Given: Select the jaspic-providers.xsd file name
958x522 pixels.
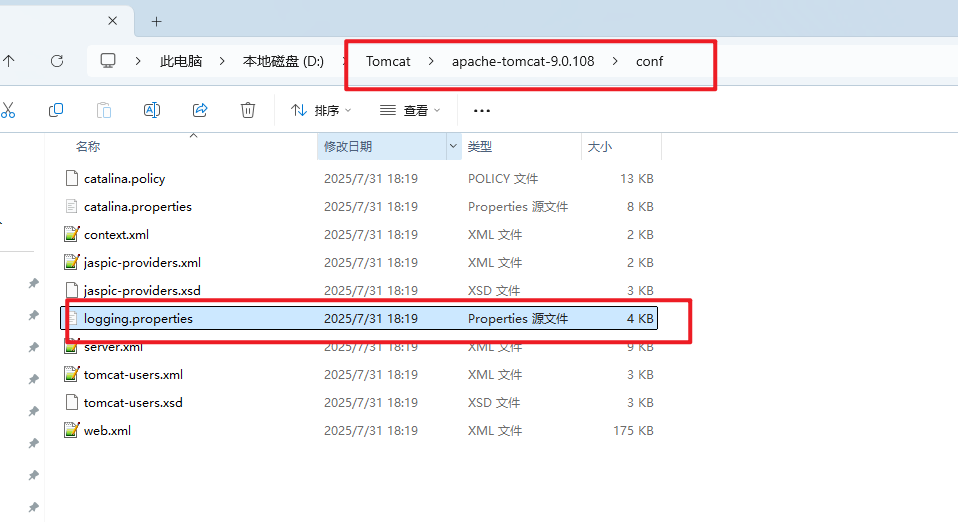Looking at the screenshot, I should pyautogui.click(x=142, y=290).
